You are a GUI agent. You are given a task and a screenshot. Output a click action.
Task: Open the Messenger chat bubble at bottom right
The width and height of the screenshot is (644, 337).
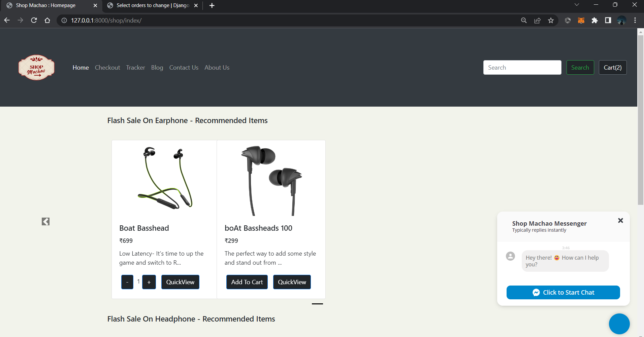tap(619, 324)
